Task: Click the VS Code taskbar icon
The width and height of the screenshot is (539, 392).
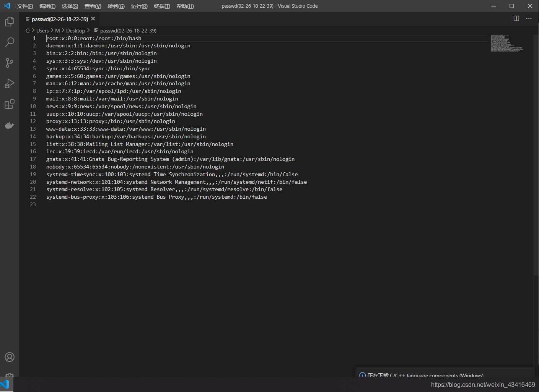Action: pos(5,384)
